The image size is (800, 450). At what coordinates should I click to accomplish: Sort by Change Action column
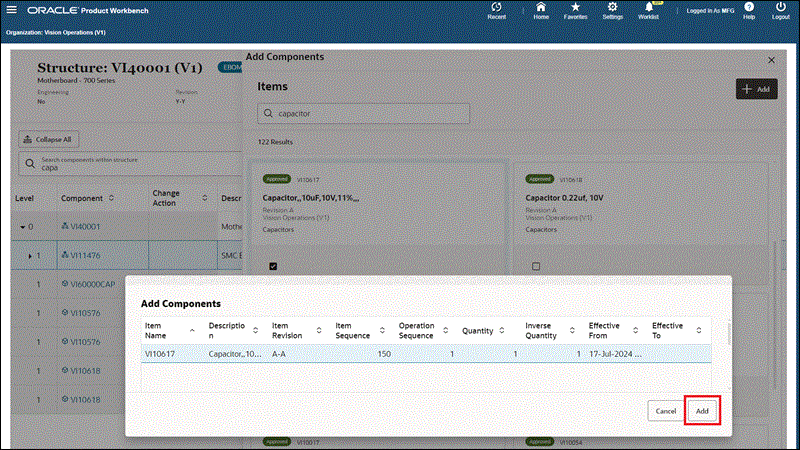(205, 198)
